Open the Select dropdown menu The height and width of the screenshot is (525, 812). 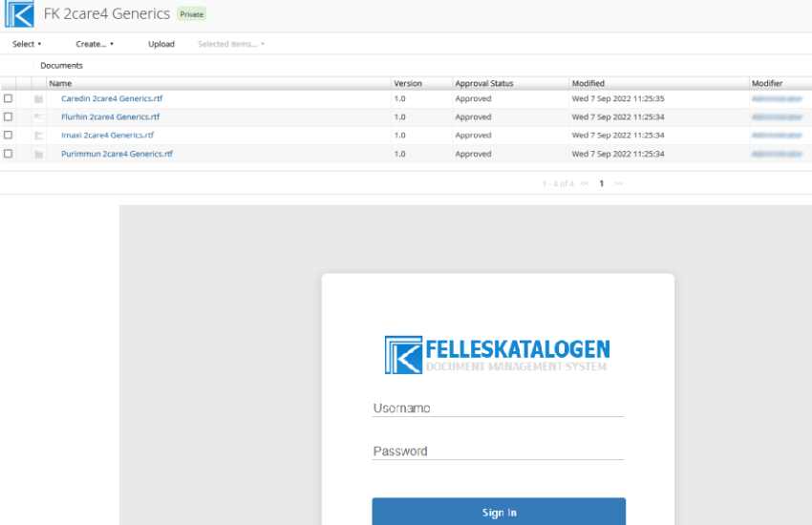(27, 44)
